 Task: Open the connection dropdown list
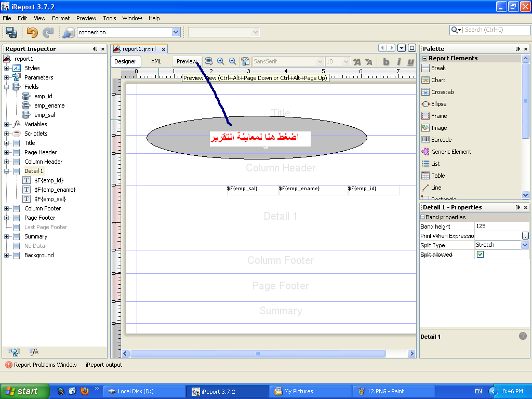[x=176, y=32]
